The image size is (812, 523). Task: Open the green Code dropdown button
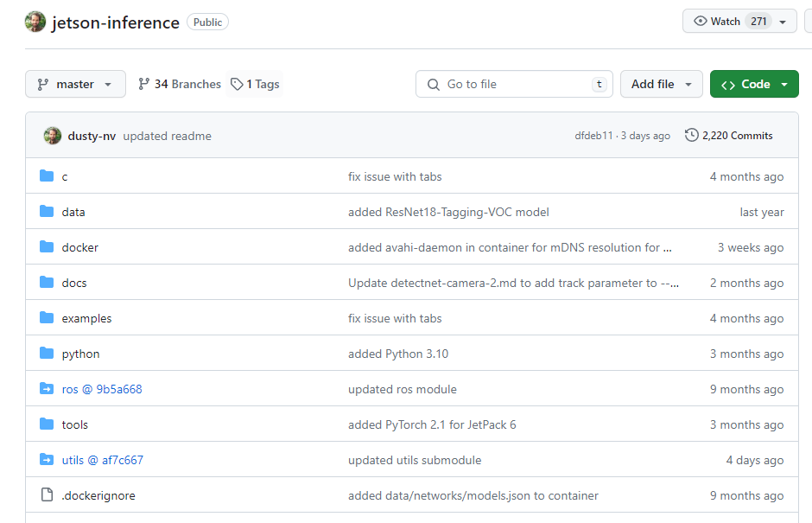point(754,84)
